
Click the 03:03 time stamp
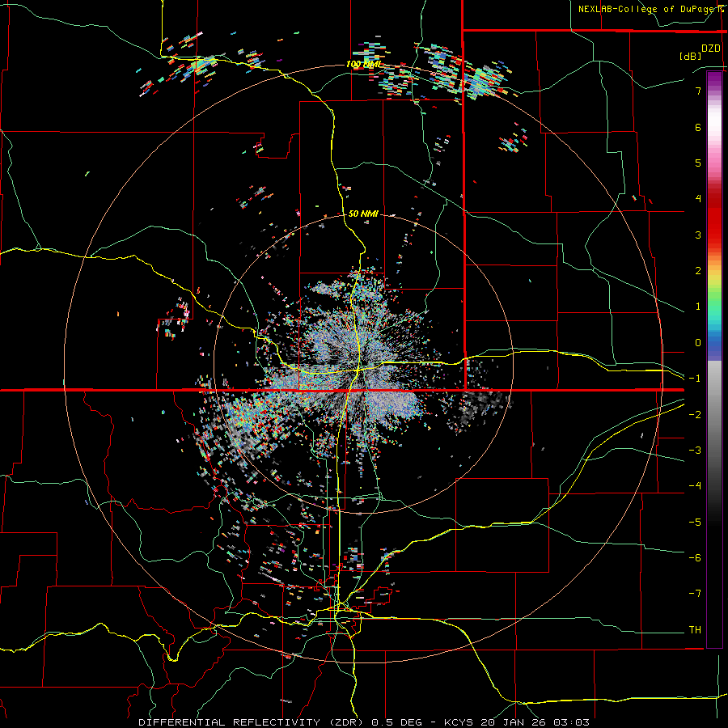pyautogui.click(x=572, y=722)
